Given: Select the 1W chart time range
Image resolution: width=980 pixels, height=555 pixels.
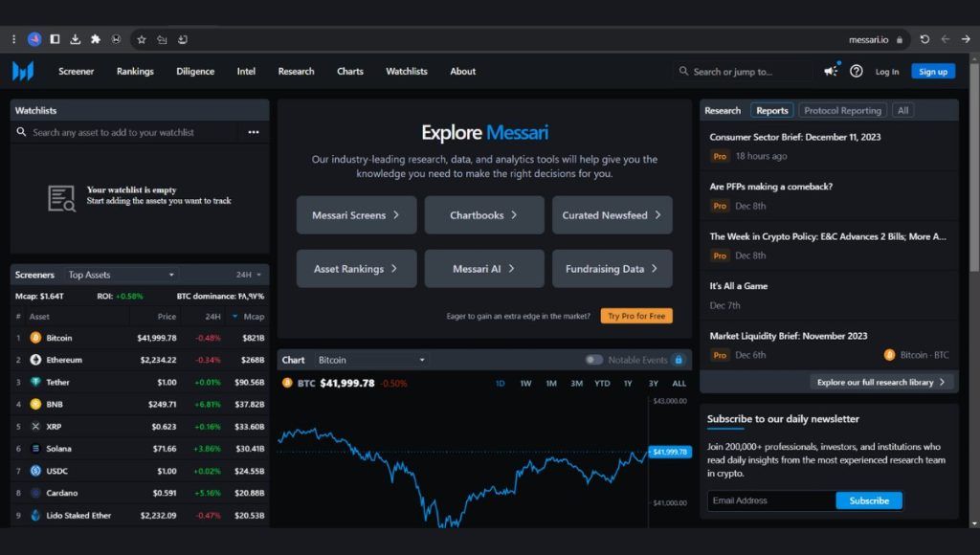Looking at the screenshot, I should point(525,383).
